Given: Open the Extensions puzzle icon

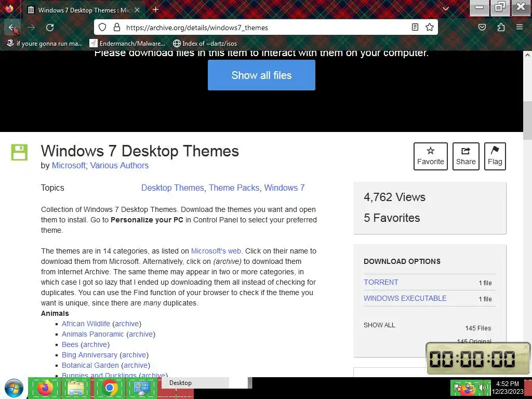Looking at the screenshot, I should 501,27.
